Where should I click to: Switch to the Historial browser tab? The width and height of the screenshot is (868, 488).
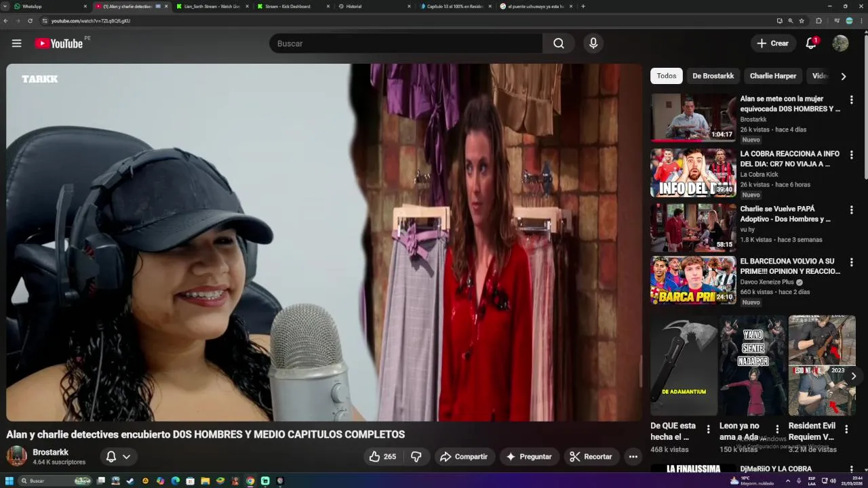point(374,6)
